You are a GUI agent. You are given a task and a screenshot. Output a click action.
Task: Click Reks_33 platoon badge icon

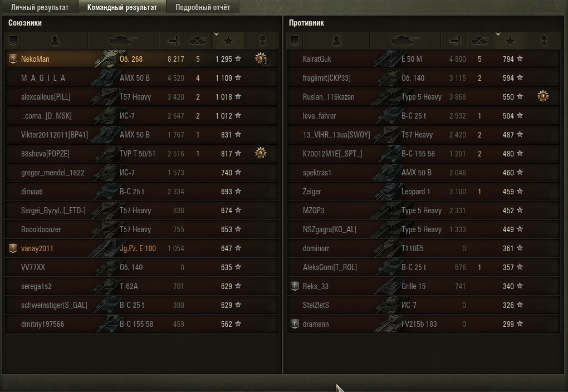click(295, 286)
